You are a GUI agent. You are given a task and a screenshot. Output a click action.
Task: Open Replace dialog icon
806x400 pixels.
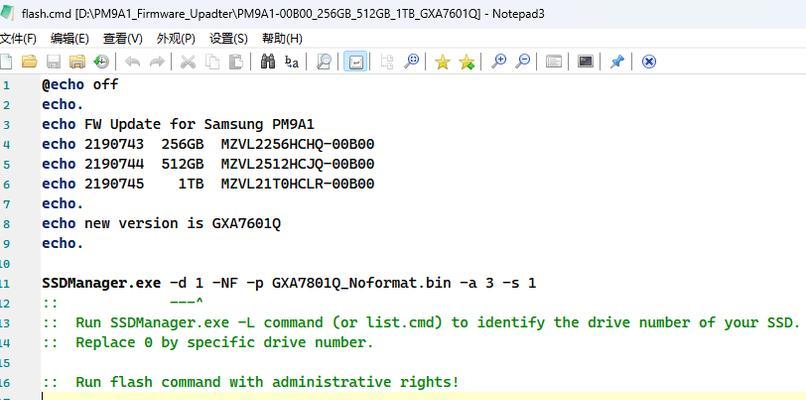[291, 62]
